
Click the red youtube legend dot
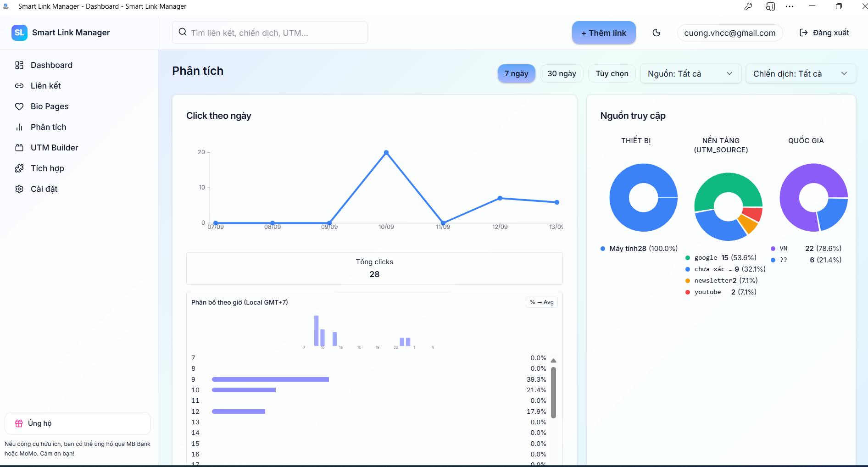[688, 292]
